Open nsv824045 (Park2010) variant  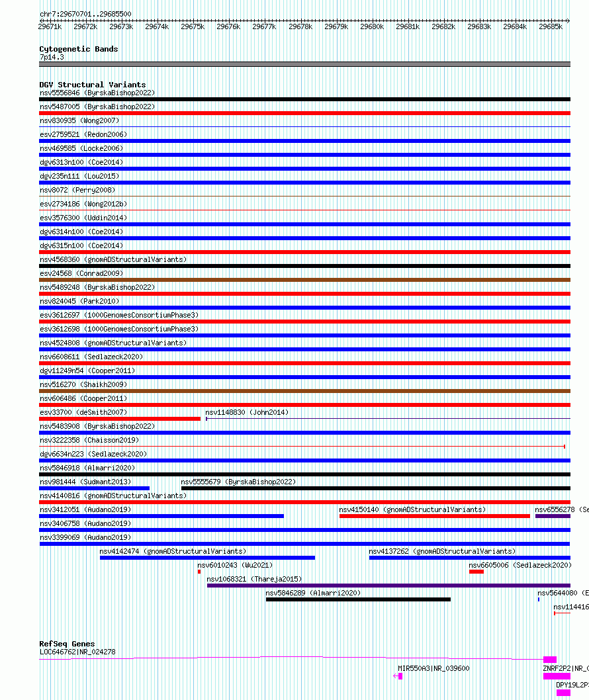point(79,301)
